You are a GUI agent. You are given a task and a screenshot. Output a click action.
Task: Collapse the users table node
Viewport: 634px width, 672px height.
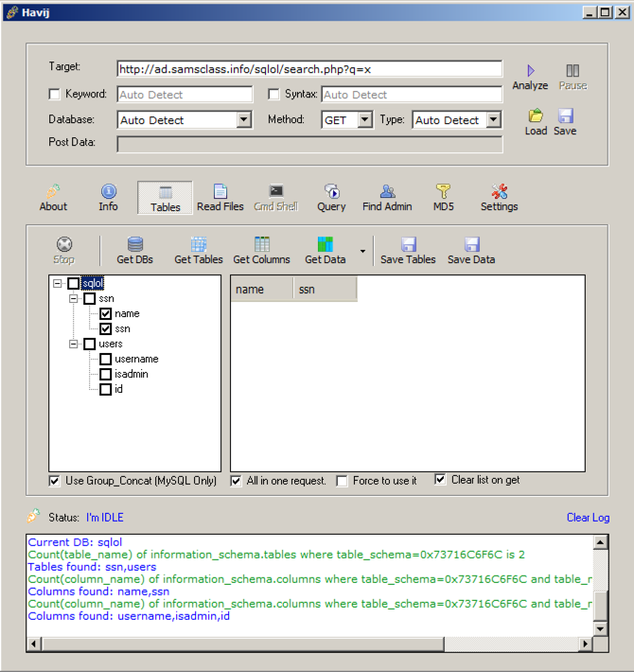[74, 344]
